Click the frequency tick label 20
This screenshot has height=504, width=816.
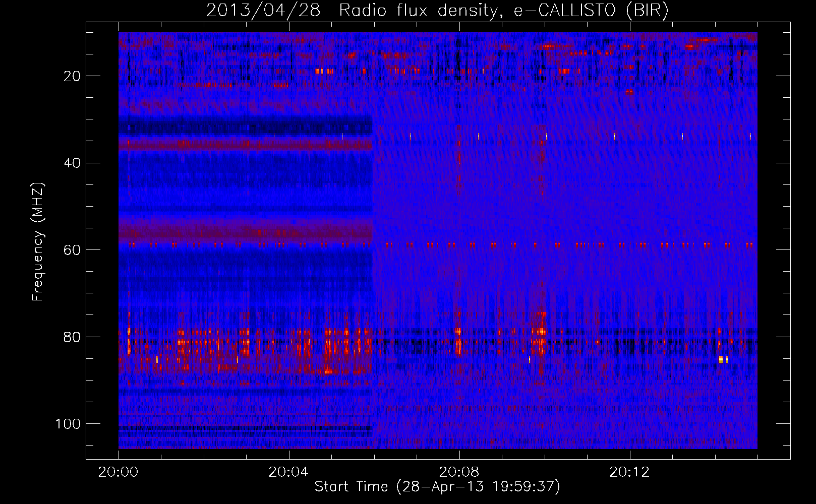coord(73,76)
